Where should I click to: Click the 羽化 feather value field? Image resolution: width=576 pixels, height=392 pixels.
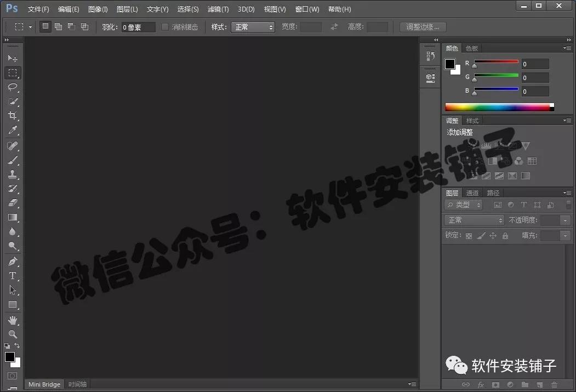pos(138,26)
